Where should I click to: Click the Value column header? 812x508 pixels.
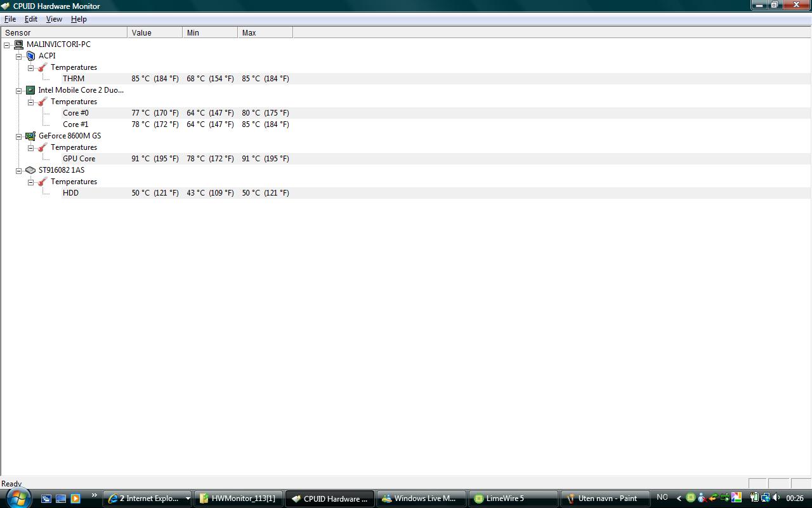point(155,32)
